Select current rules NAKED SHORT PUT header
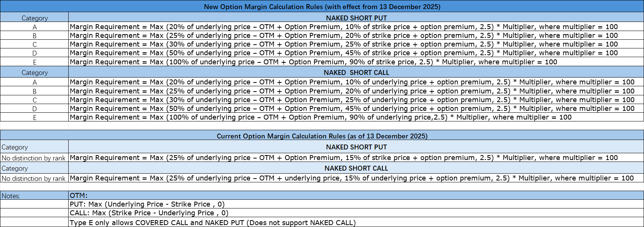Image resolution: width=644 pixels, height=227 pixels. 356,147
